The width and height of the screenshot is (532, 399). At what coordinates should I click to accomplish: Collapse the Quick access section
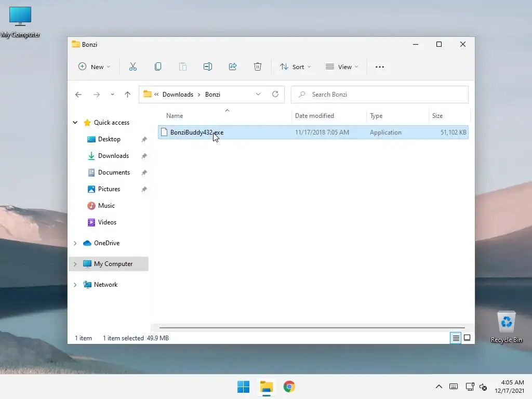click(75, 123)
